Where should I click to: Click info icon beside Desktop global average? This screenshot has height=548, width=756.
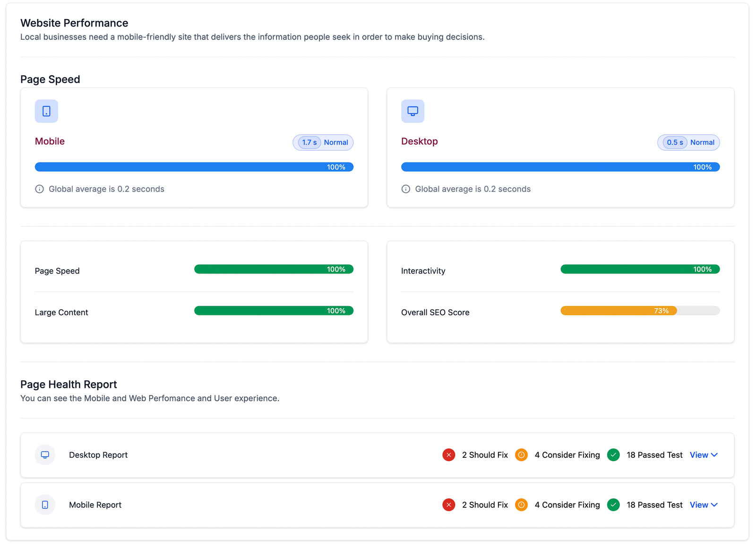click(406, 189)
